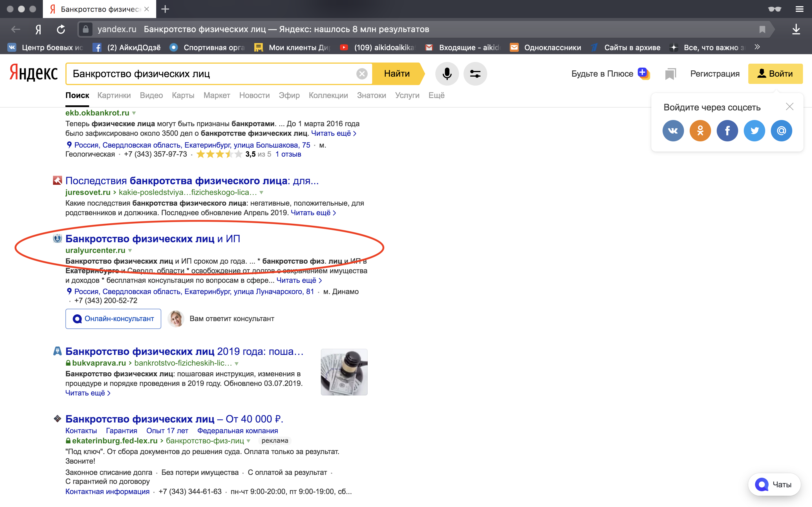Activate voice search with the microphone icon
Image resolution: width=812 pixels, height=507 pixels.
pos(447,74)
